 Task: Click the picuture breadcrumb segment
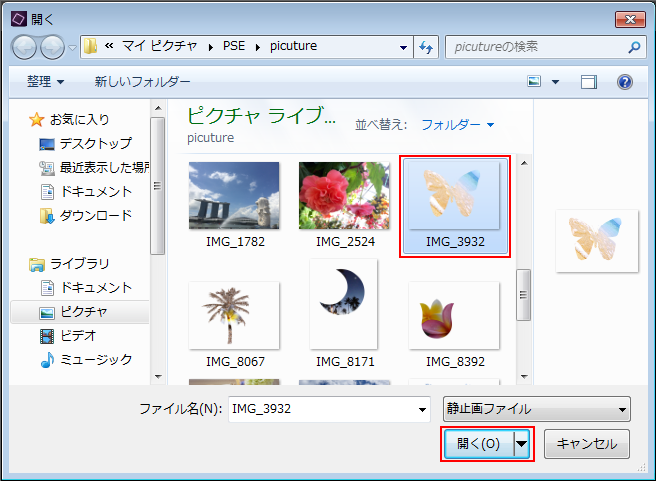click(x=293, y=46)
